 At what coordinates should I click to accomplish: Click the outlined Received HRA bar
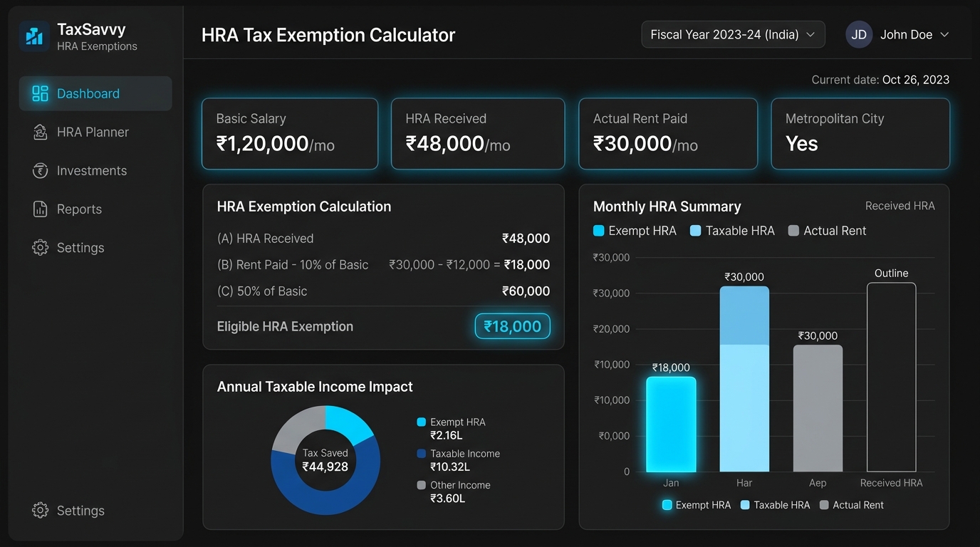point(891,377)
